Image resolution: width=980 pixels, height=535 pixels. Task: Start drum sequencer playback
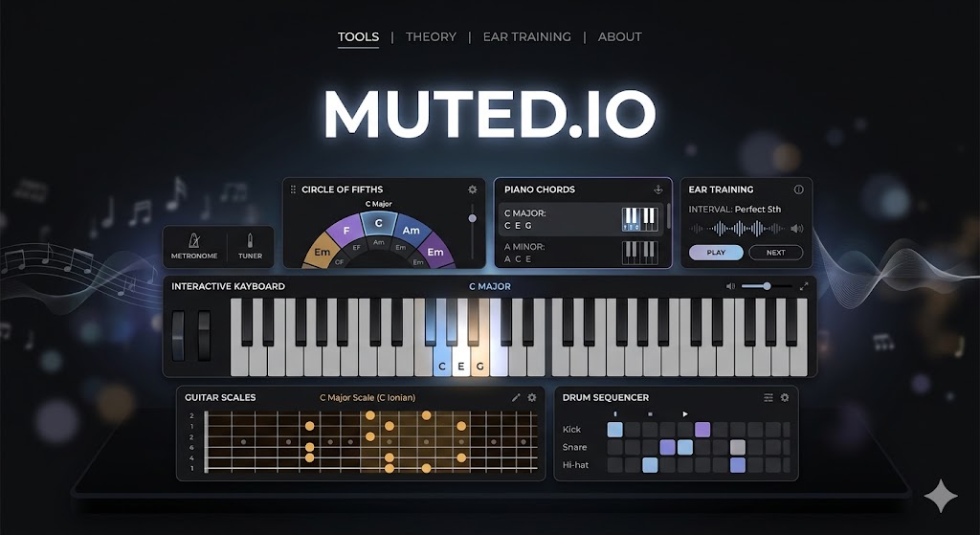685,413
